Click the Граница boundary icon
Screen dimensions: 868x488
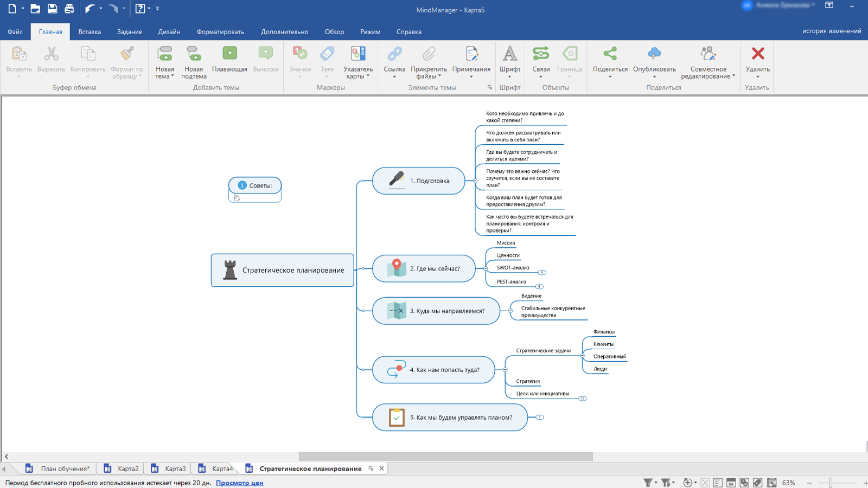(x=569, y=54)
